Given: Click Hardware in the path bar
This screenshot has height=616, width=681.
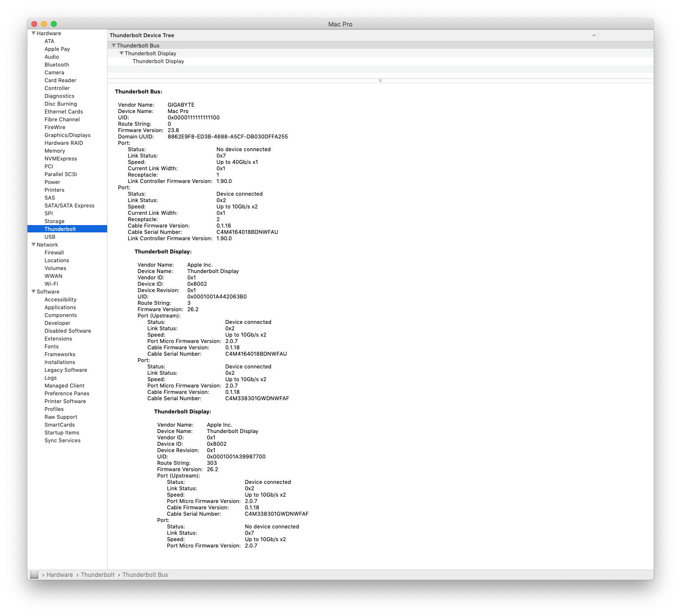Looking at the screenshot, I should (60, 575).
